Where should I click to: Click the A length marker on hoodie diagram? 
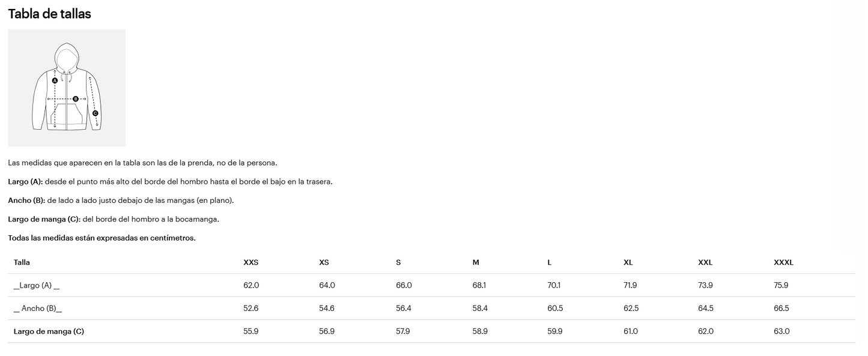(x=55, y=80)
